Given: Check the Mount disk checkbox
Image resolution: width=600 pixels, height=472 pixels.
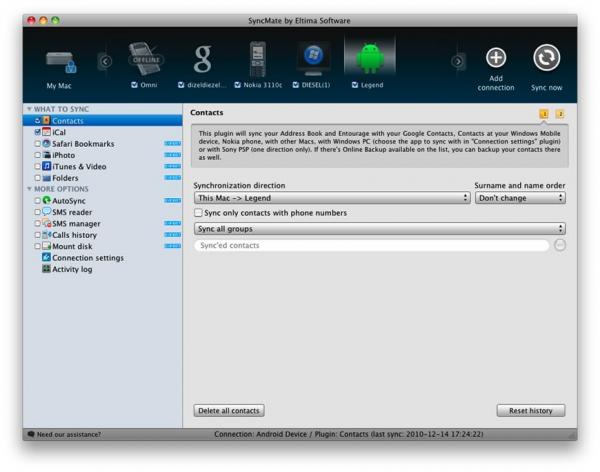Looking at the screenshot, I should coord(38,246).
